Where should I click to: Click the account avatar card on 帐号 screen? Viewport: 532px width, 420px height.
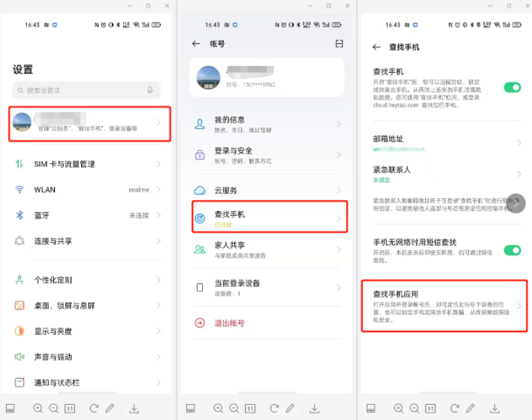point(267,77)
